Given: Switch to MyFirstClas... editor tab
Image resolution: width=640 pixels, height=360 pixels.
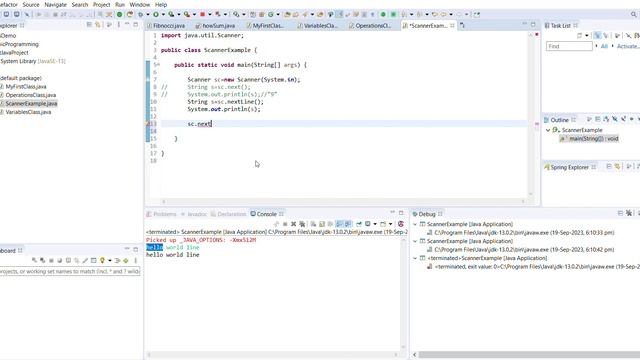Looking at the screenshot, I should 265,25.
